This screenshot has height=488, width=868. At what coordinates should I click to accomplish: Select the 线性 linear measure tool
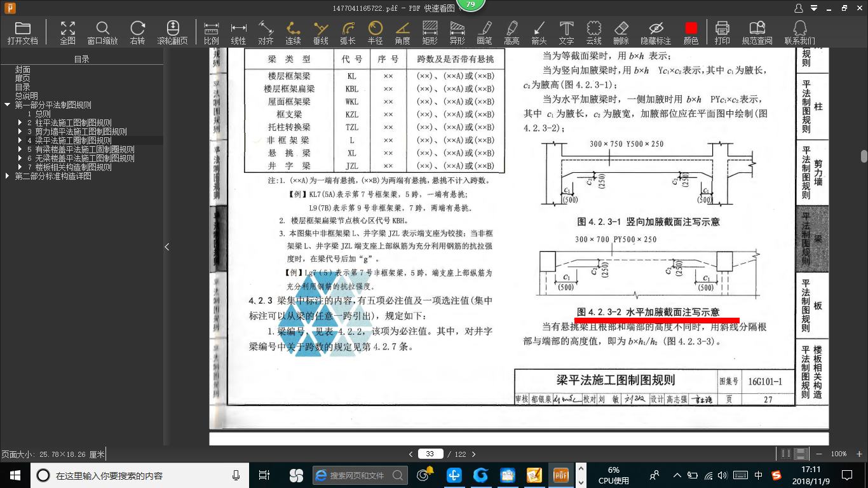pyautogui.click(x=239, y=32)
